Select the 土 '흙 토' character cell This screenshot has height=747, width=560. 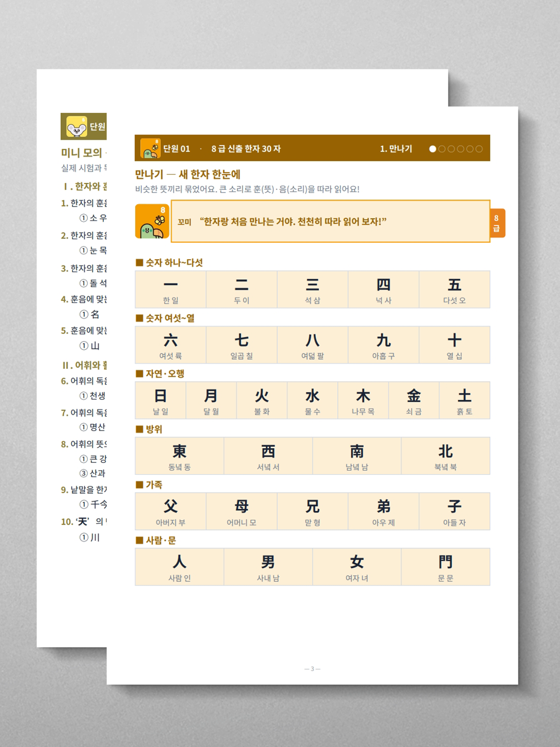point(465,401)
